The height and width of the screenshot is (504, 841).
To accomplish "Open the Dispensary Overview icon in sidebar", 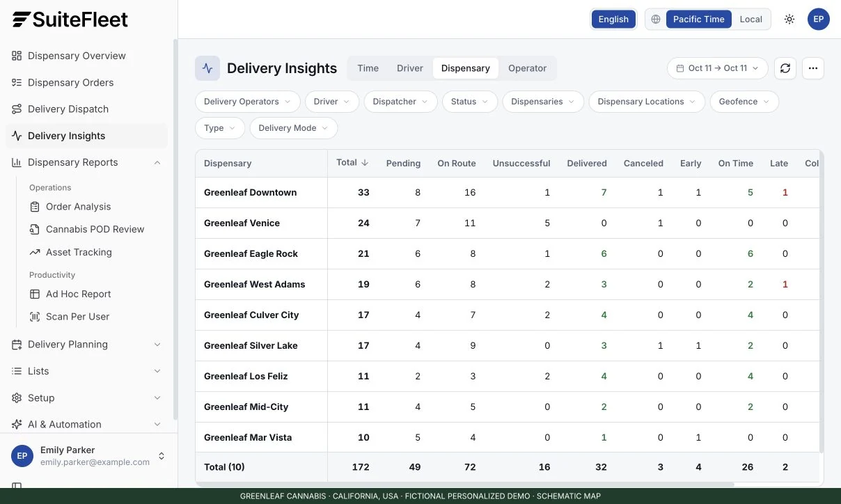I will pyautogui.click(x=17, y=56).
